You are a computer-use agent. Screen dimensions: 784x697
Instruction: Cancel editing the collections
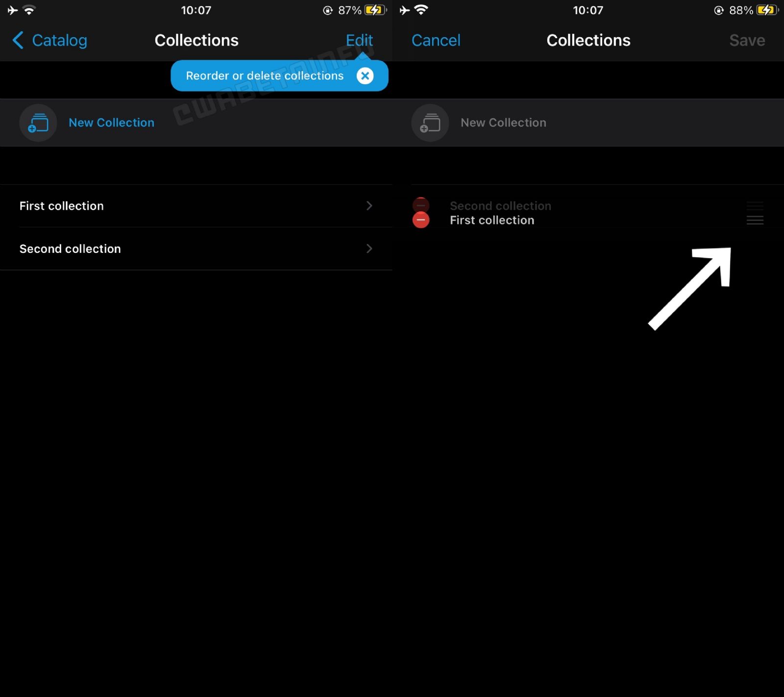tap(436, 40)
